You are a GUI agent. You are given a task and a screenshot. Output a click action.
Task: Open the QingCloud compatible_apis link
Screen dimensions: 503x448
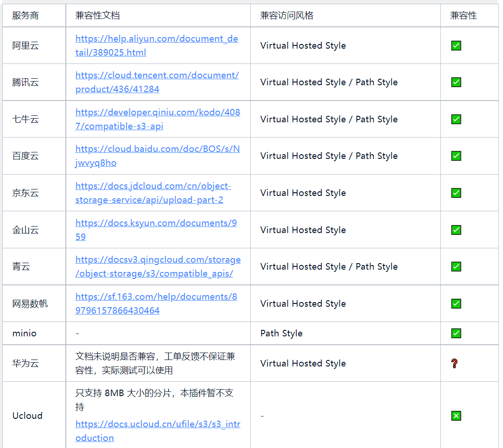[158, 266]
